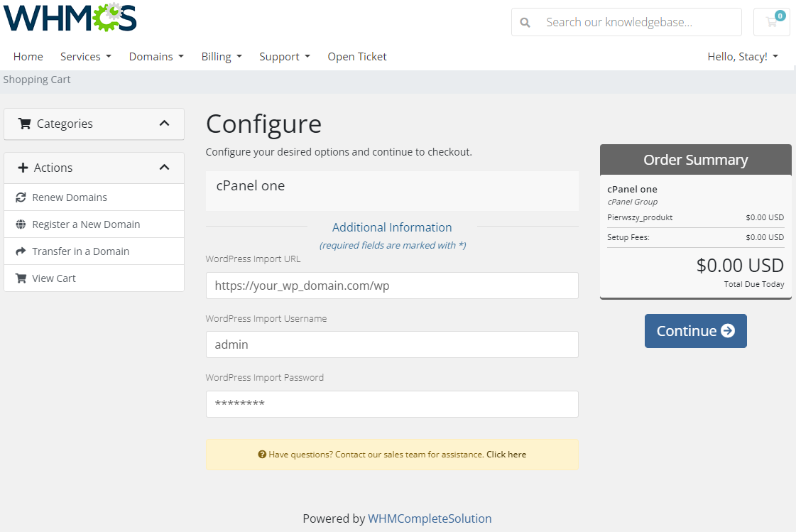The width and height of the screenshot is (796, 532).
Task: Select Home from the navigation menu
Action: 28,56
